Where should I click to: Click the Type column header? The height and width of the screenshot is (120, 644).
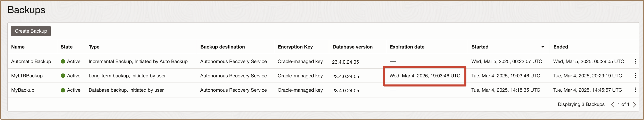tap(94, 47)
